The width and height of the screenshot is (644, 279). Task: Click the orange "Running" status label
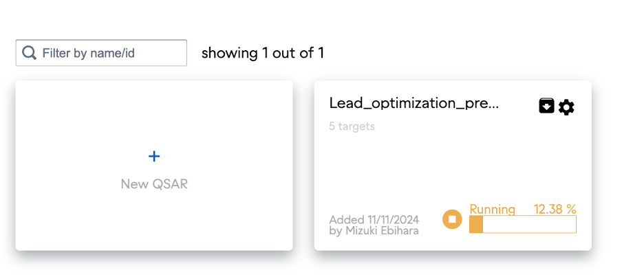(492, 210)
